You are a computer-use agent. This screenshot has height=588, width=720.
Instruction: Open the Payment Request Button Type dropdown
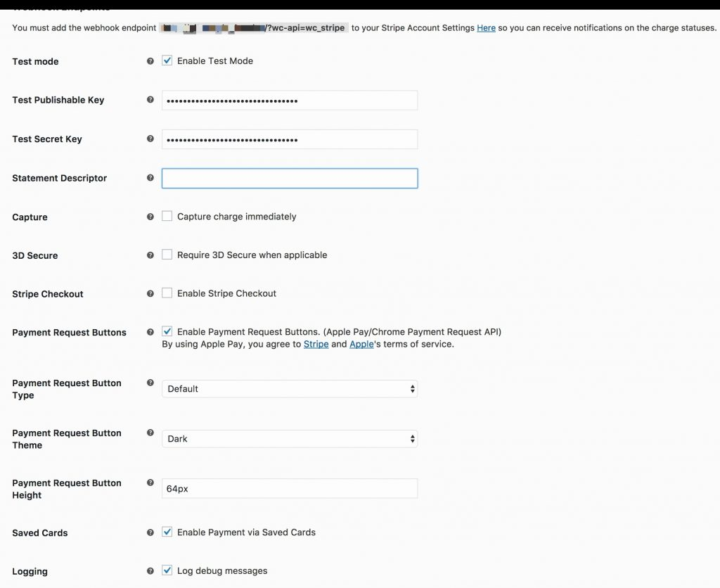[x=289, y=388]
